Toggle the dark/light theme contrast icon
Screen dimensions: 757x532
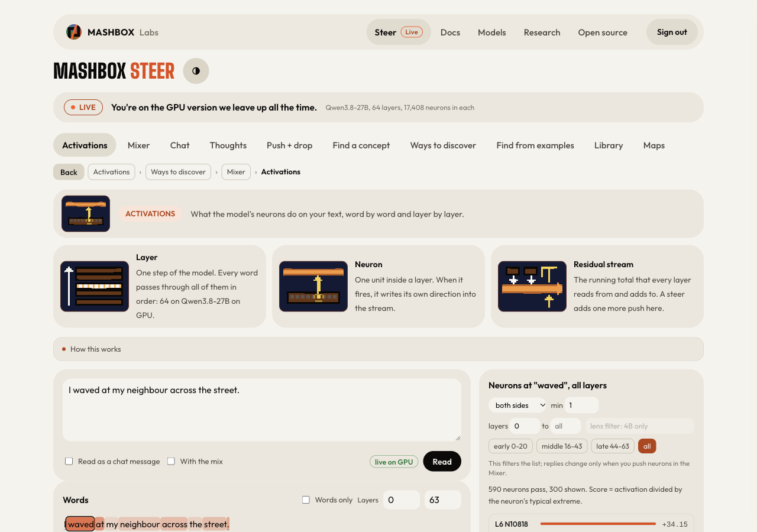[196, 71]
